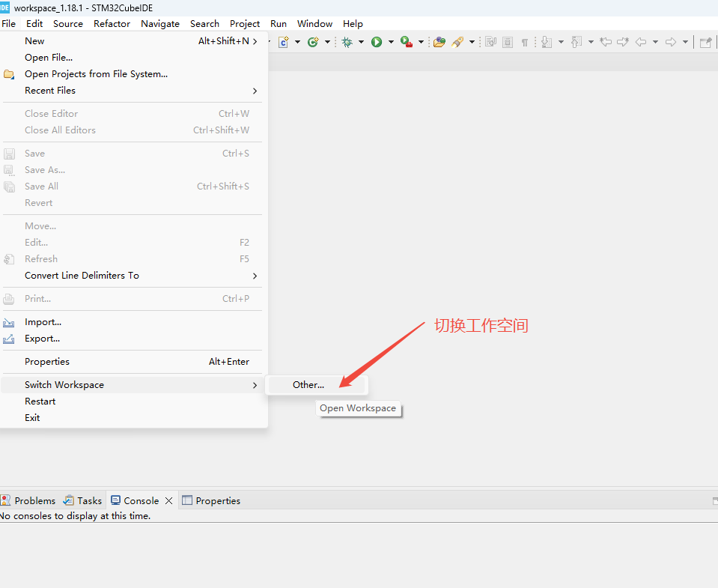Open the Window menu
Viewport: 718px width, 588px height.
314,24
